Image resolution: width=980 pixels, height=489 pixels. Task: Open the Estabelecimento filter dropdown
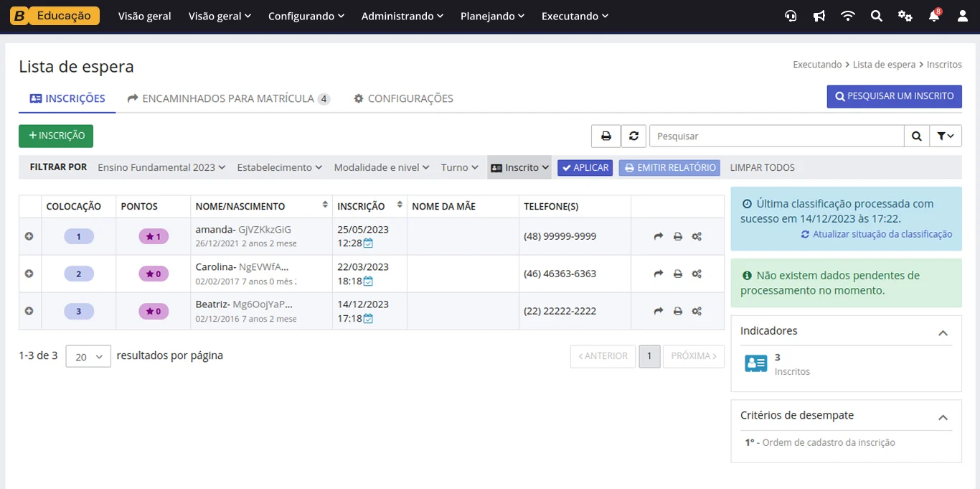point(280,167)
